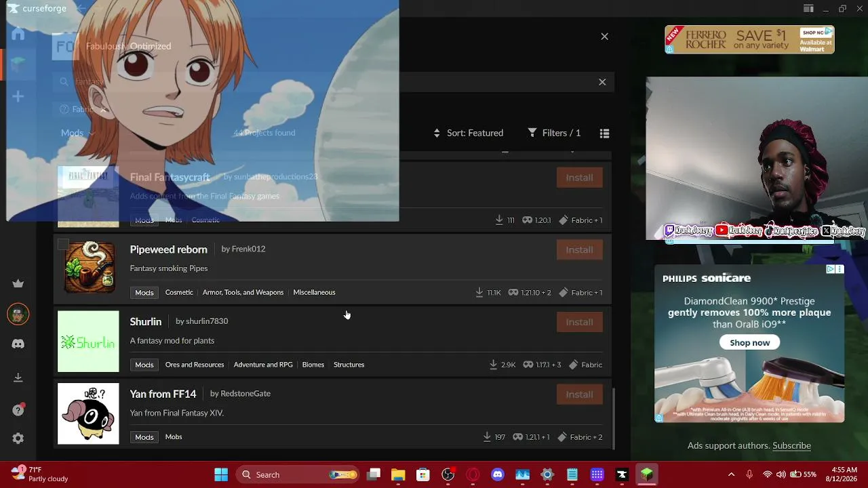
Task: Open the weather widget showing 71°F
Action: point(39,474)
